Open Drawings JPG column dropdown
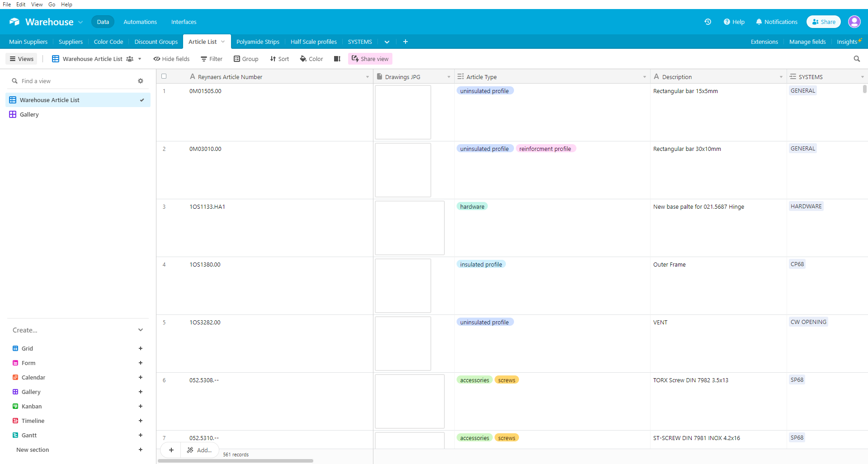868x464 pixels. pos(449,77)
